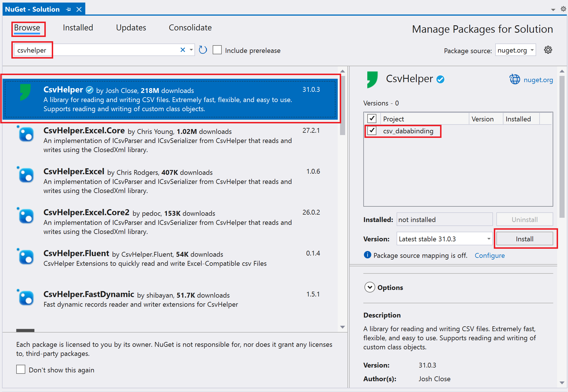Enable Include prerelease checkbox

point(217,50)
